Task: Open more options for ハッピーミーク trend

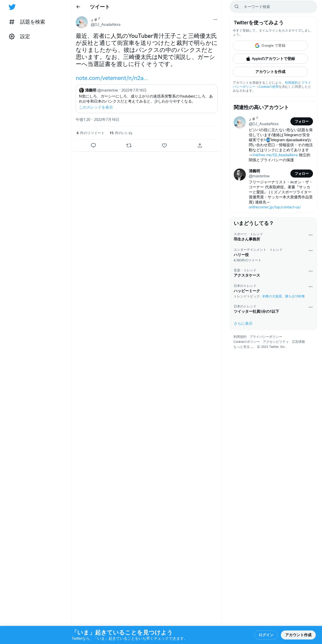Action: pyautogui.click(x=310, y=287)
